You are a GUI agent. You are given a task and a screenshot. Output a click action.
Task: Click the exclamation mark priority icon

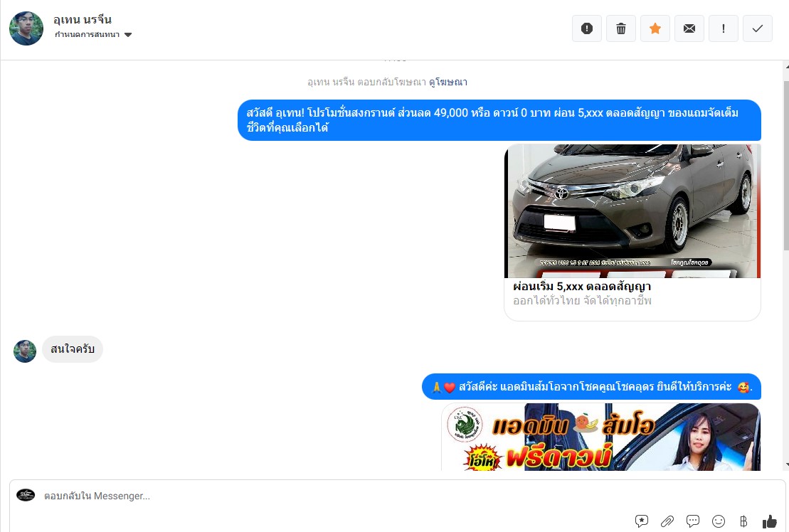coord(724,28)
